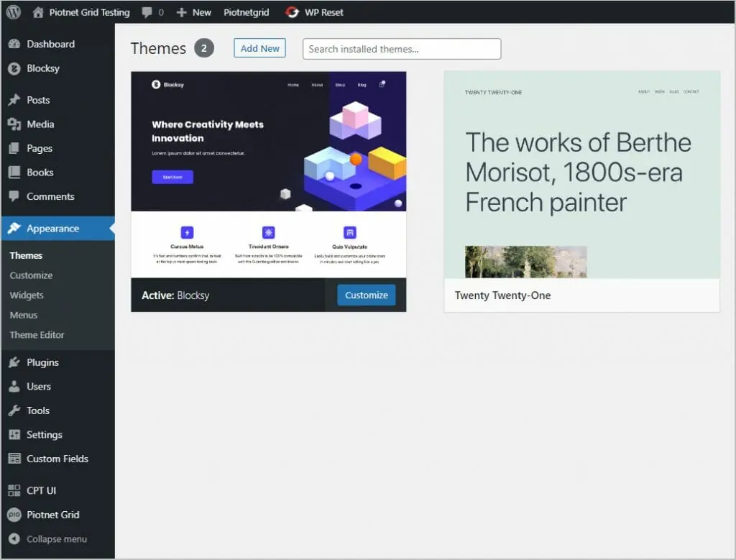The height and width of the screenshot is (560, 736).
Task: Open the Widgets link under Appearance
Action: tap(27, 295)
